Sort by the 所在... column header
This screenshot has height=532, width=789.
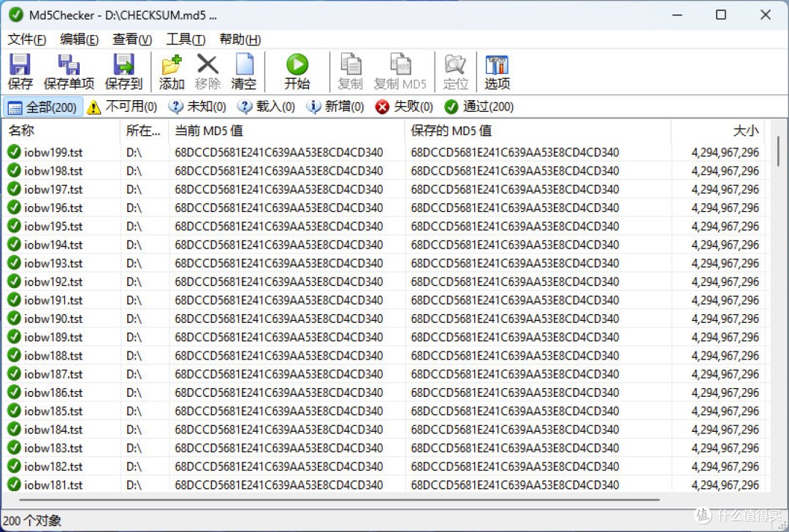[145, 131]
